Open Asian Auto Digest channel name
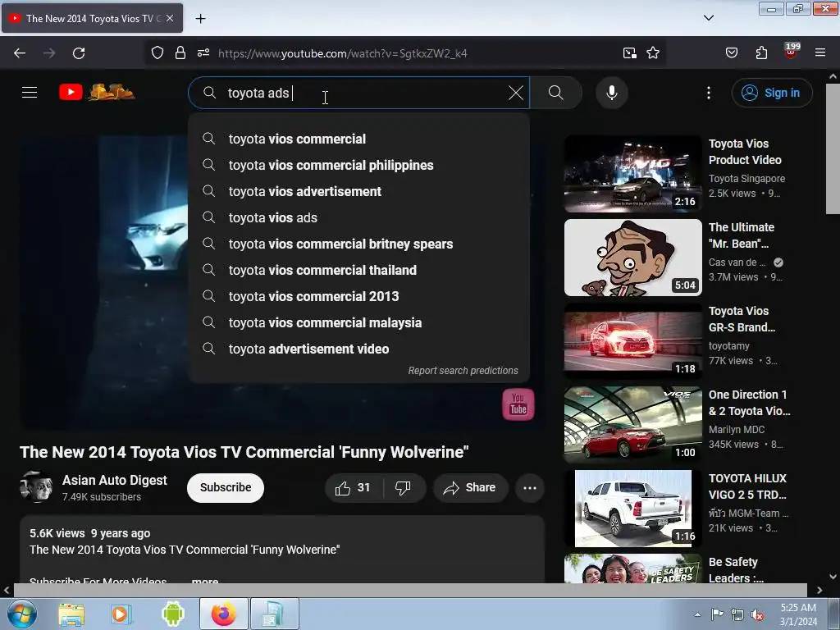The height and width of the screenshot is (630, 840). (x=115, y=480)
